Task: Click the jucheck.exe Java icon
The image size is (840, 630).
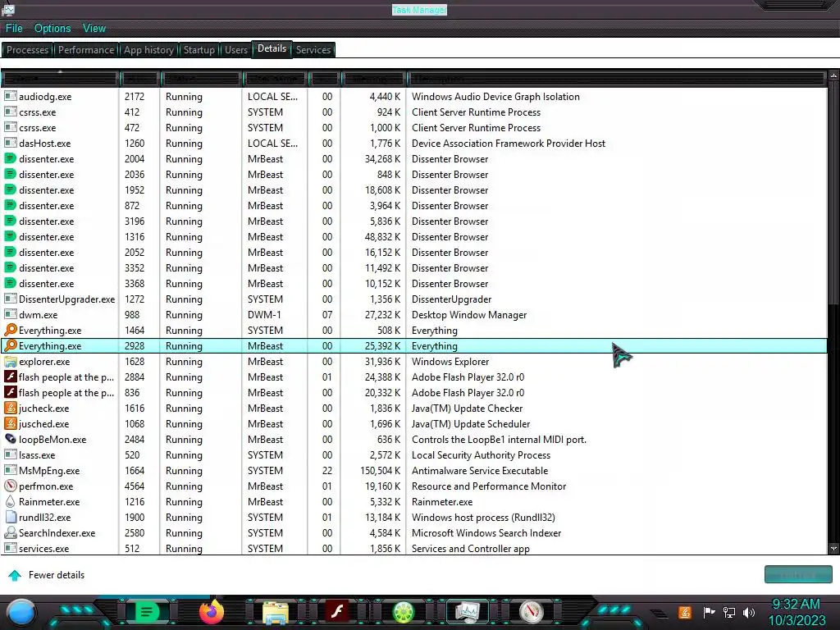Action: [x=10, y=408]
